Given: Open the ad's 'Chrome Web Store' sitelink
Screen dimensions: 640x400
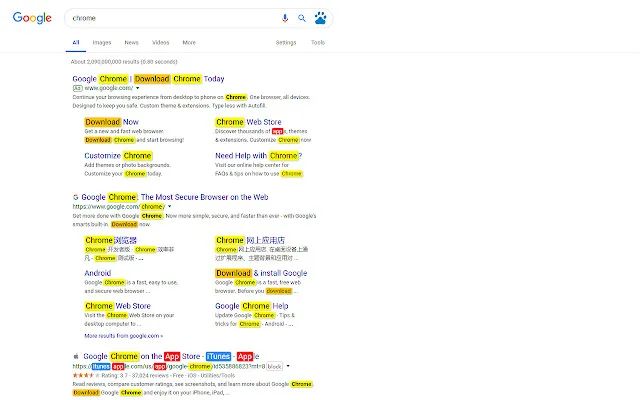Looking at the screenshot, I should click(x=248, y=122).
